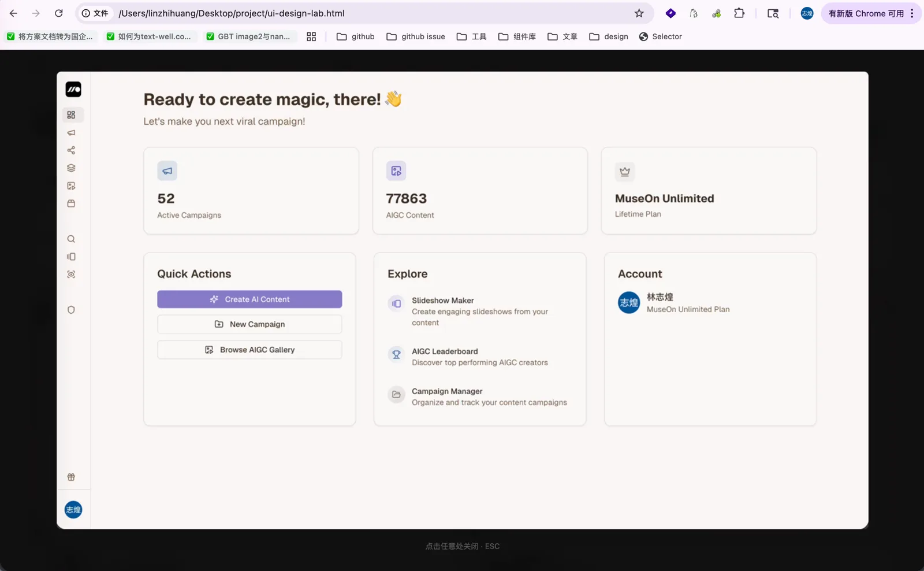
Task: Open the design bookmarks folder
Action: click(x=609, y=36)
